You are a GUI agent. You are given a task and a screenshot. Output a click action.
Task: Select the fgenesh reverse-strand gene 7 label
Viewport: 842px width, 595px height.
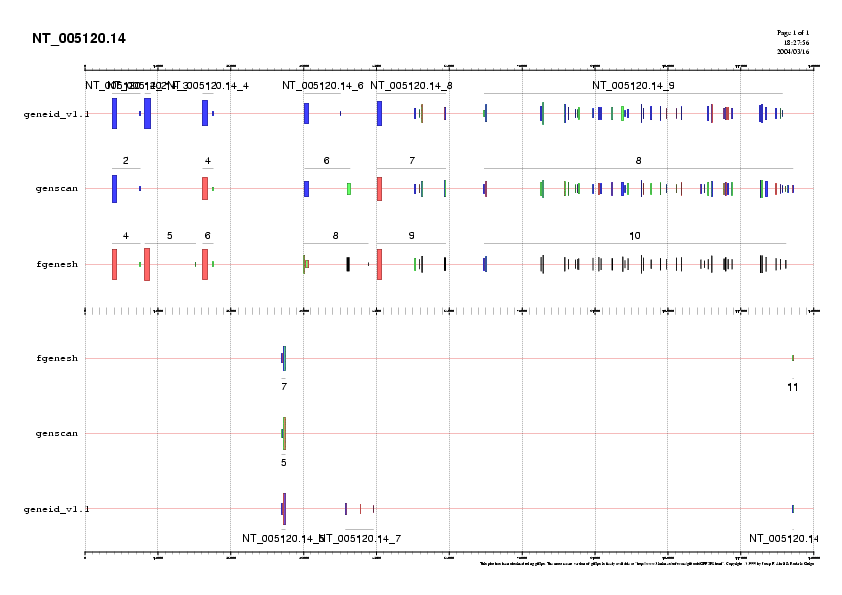tap(283, 386)
